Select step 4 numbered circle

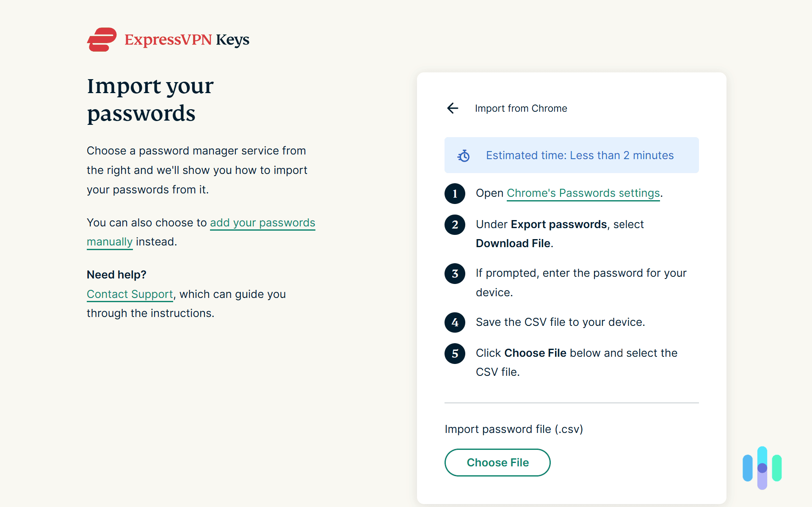[x=455, y=322]
